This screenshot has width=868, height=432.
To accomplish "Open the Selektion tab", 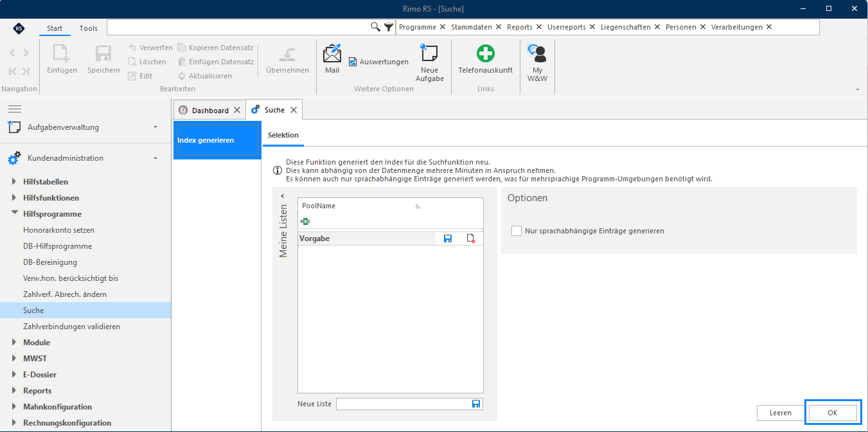I will coord(283,135).
